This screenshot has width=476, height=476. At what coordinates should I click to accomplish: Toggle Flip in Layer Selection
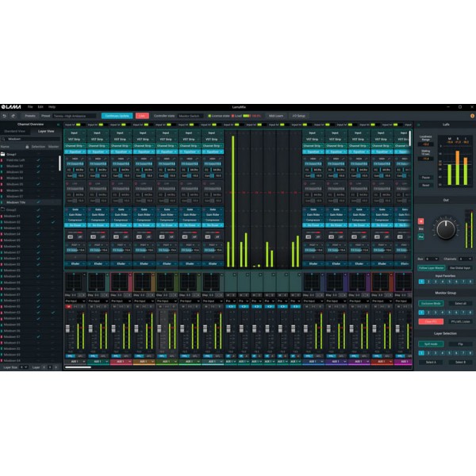460,344
